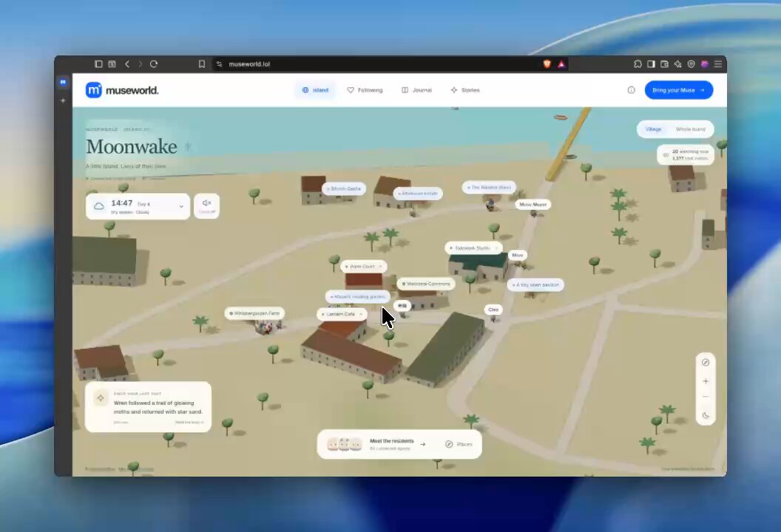Open the Following tab

point(365,90)
